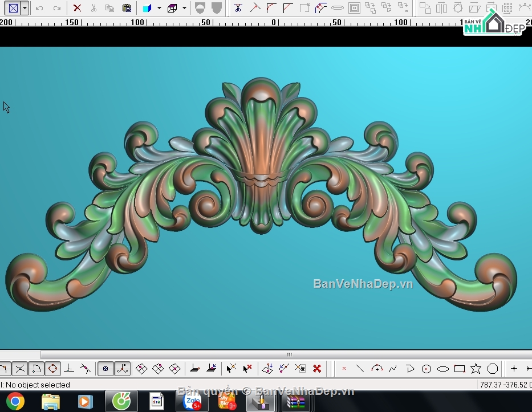Click the trim scissors tool

click(238, 8)
